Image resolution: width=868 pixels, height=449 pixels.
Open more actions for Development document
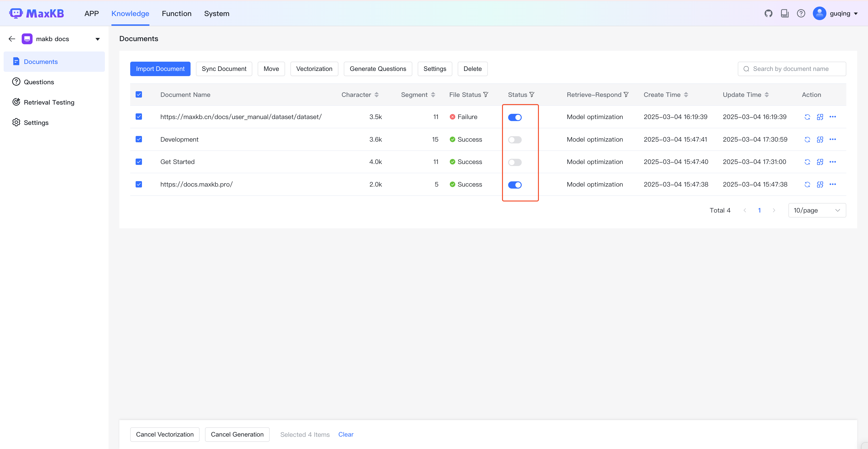(833, 139)
